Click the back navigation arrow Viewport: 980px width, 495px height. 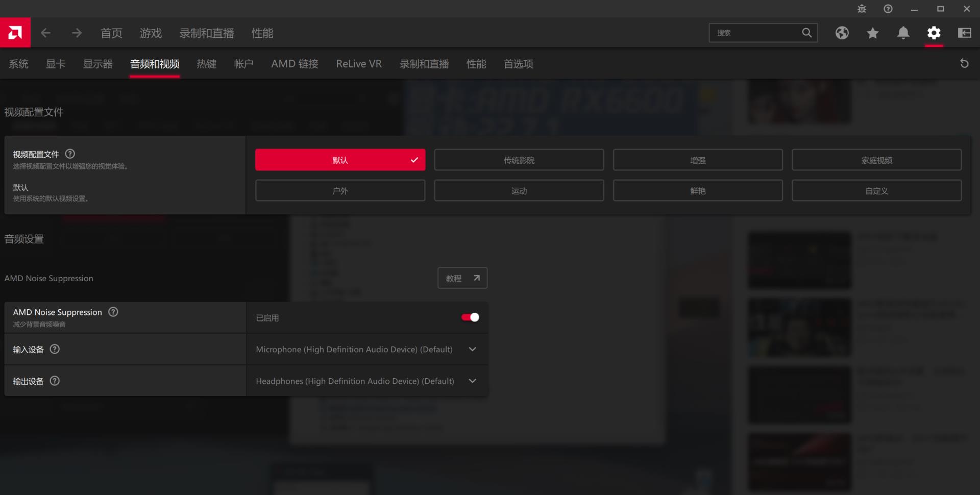coord(45,33)
